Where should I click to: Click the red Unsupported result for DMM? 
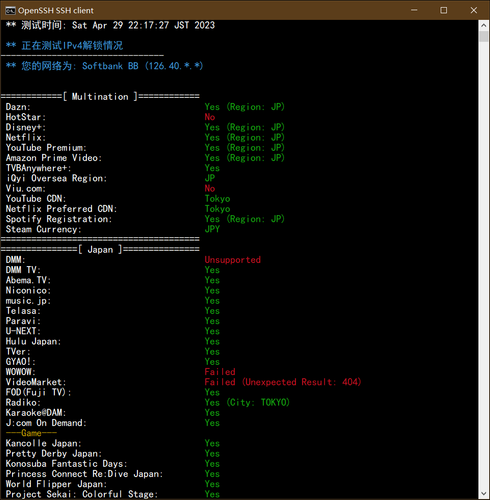(233, 260)
